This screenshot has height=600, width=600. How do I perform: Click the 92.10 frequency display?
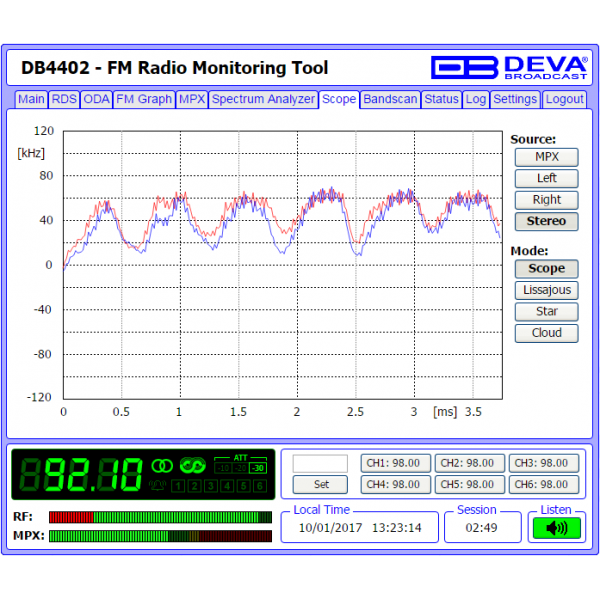click(x=81, y=474)
